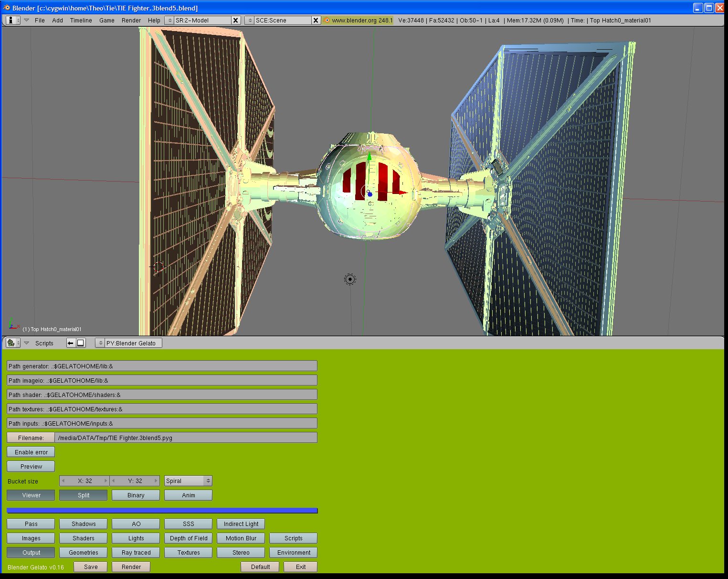
Task: Toggle the Anim output option
Action: (189, 495)
